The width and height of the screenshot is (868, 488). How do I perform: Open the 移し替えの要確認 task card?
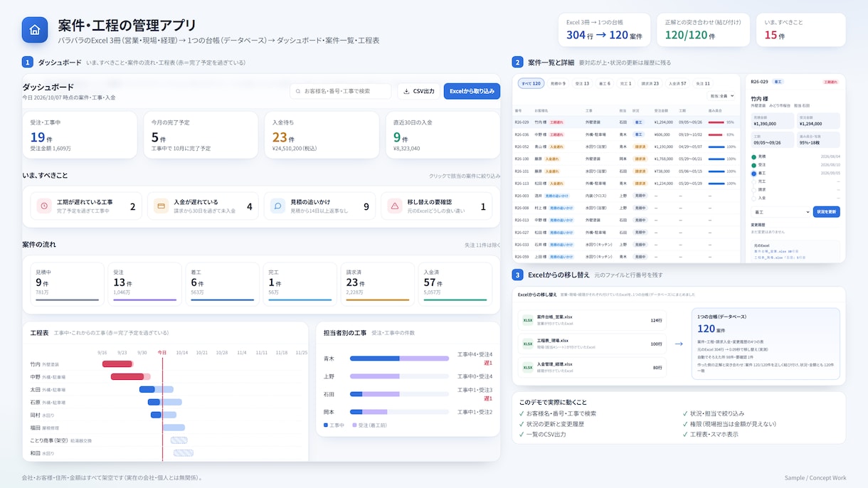pyautogui.click(x=436, y=206)
